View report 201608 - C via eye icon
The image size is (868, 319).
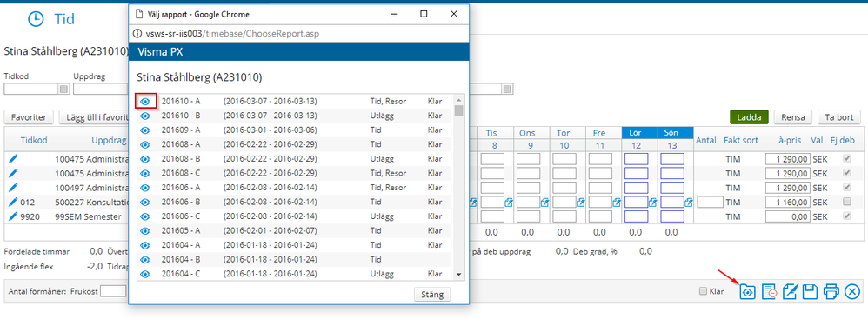(x=145, y=173)
